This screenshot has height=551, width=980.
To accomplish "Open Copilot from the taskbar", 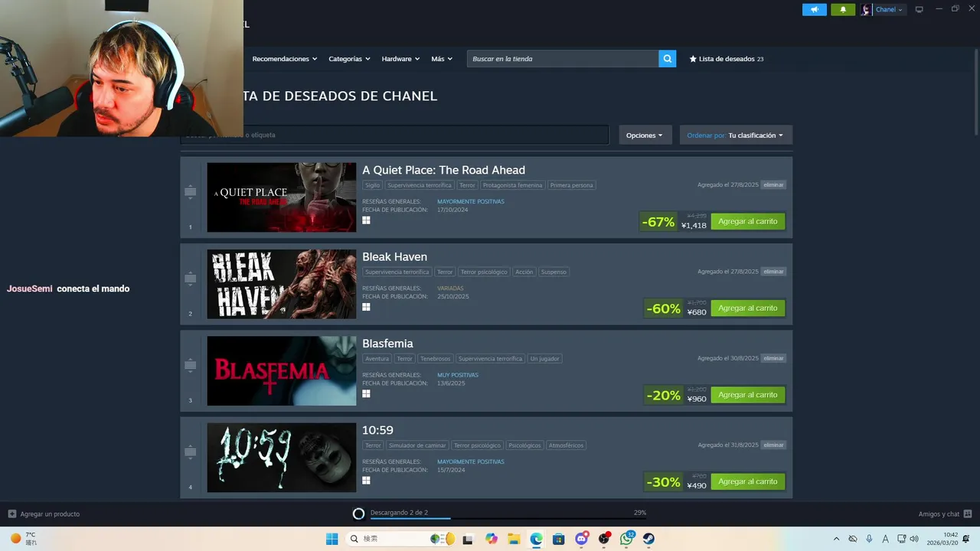I will (x=491, y=539).
